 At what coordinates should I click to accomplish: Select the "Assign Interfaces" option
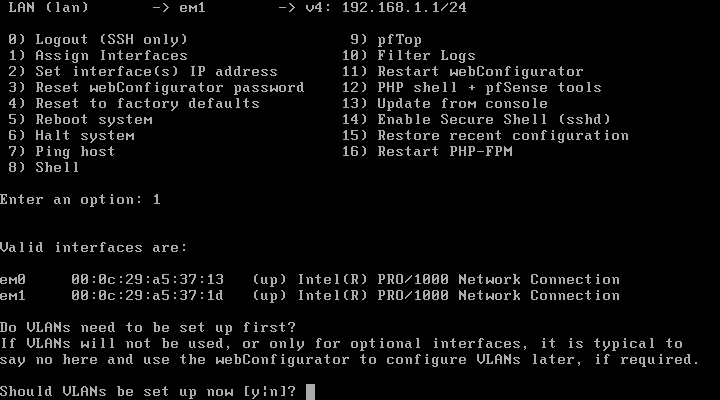tap(110, 55)
